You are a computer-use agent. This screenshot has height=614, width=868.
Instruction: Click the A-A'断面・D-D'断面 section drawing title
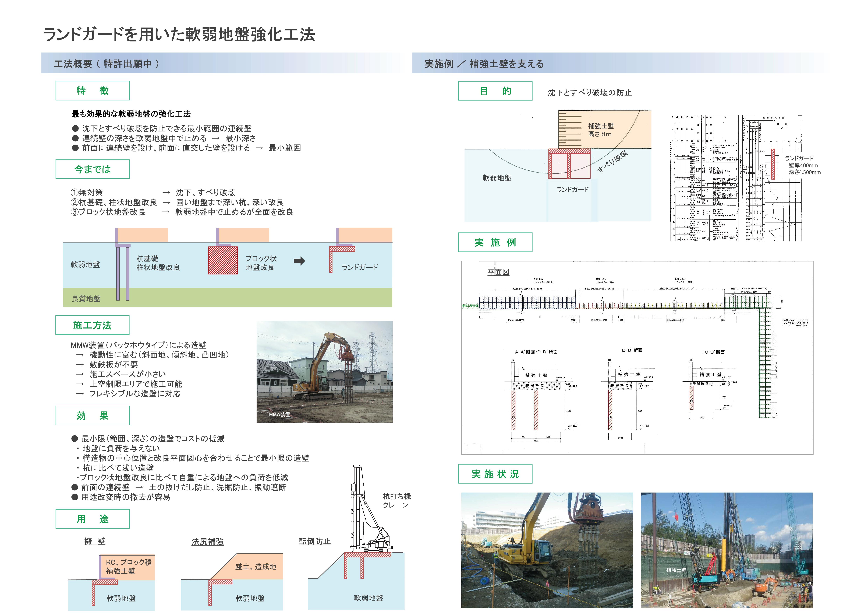(536, 352)
